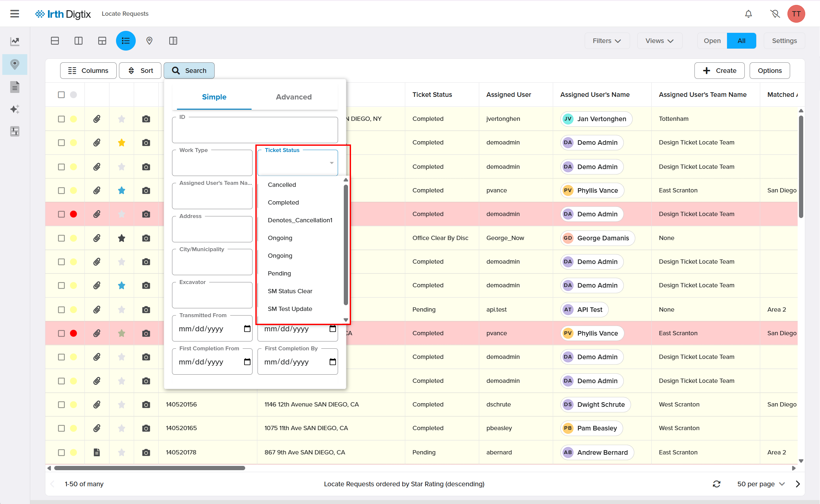Change the 50 per page selector

click(761, 484)
